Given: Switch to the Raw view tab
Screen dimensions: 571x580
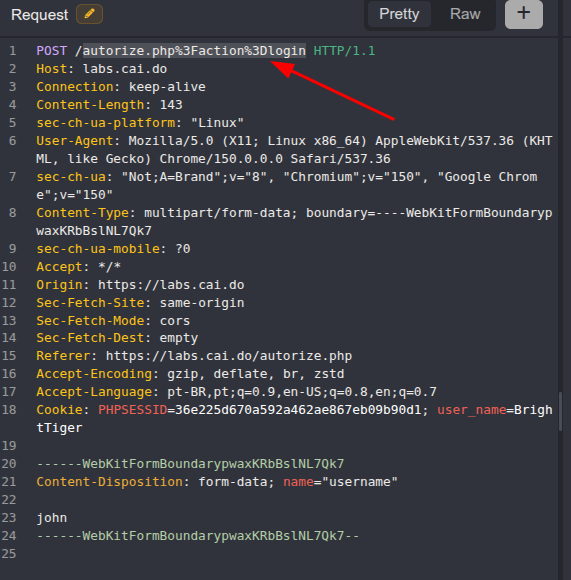Looking at the screenshot, I should pyautogui.click(x=465, y=14).
